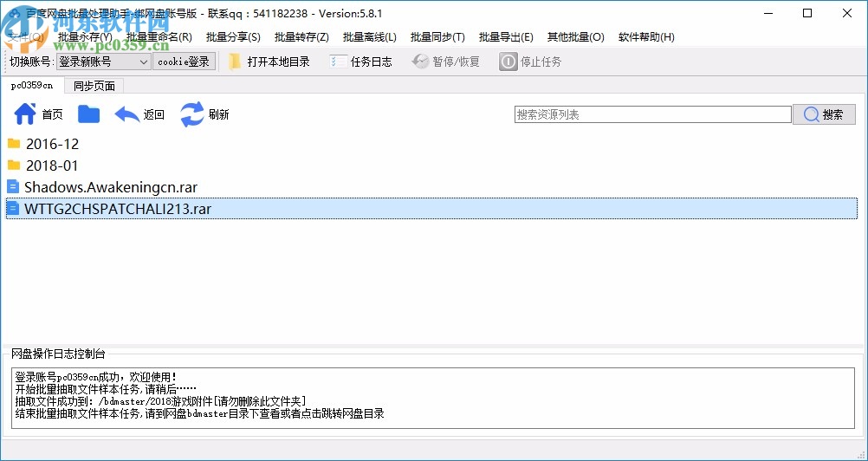Click 暂停/恢复 pause/resume
The height and width of the screenshot is (461, 868).
(x=446, y=62)
